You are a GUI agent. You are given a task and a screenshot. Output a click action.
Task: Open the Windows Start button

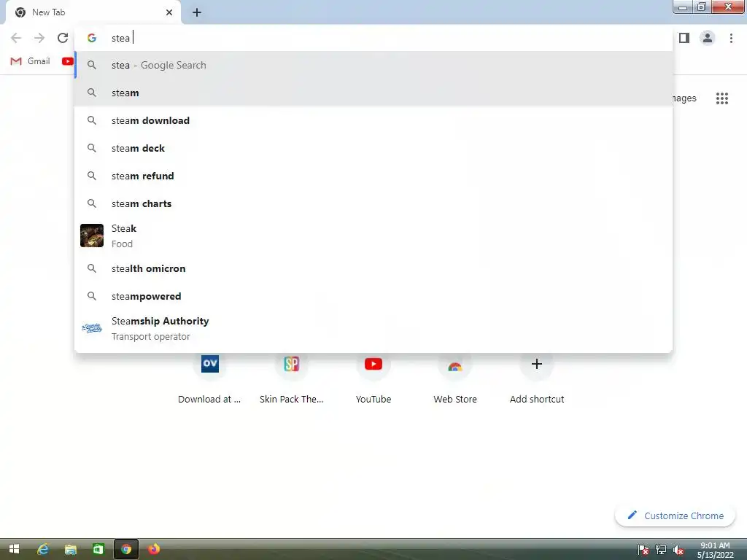[x=15, y=549]
